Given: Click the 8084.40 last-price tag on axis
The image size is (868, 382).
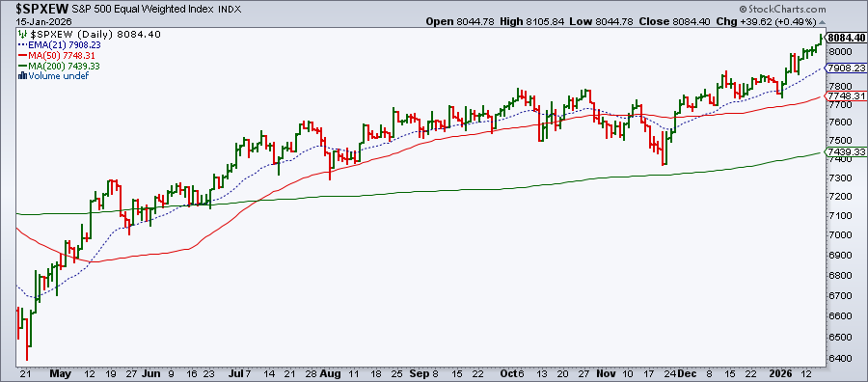Looking at the screenshot, I should (846, 38).
